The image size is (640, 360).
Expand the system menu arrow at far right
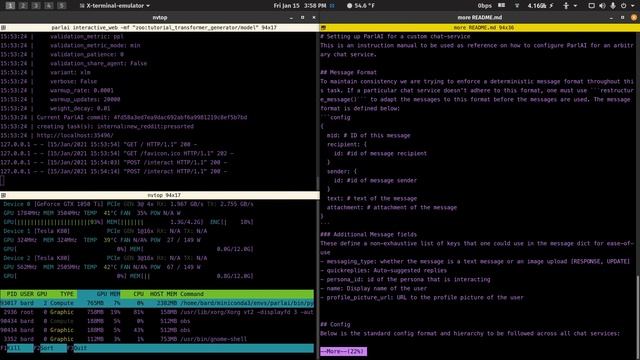coord(632,6)
